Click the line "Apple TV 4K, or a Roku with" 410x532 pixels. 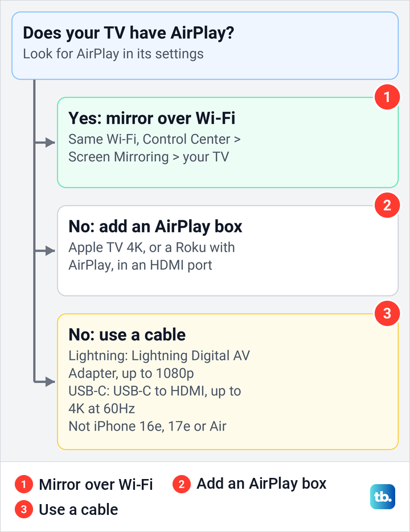pyautogui.click(x=151, y=247)
